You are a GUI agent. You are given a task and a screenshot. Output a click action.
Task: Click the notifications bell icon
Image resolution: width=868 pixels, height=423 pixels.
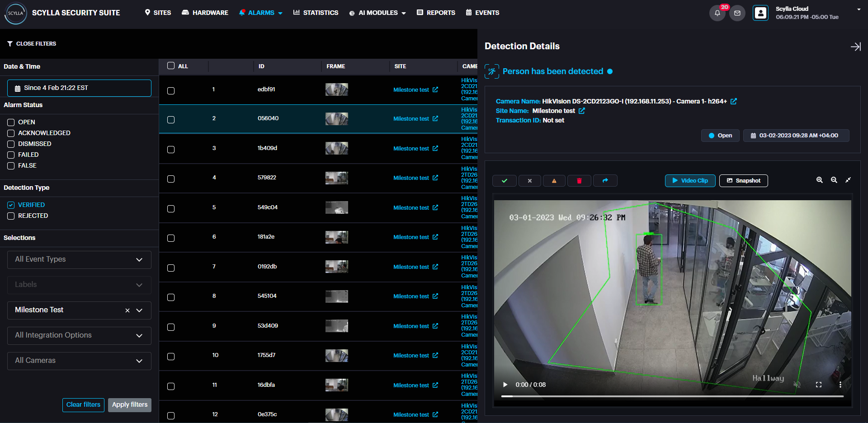pyautogui.click(x=717, y=13)
